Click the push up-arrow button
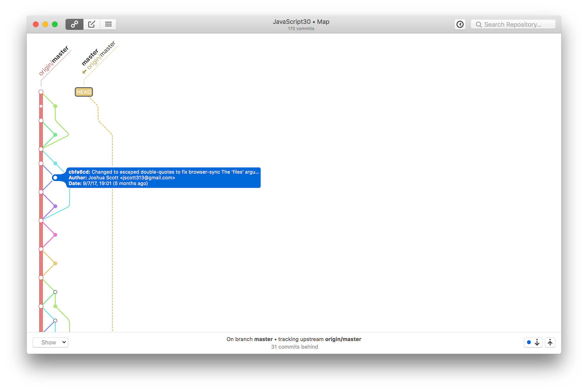The image size is (588, 392). (550, 342)
